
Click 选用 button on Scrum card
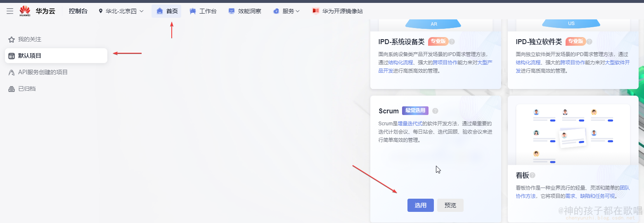(x=421, y=205)
